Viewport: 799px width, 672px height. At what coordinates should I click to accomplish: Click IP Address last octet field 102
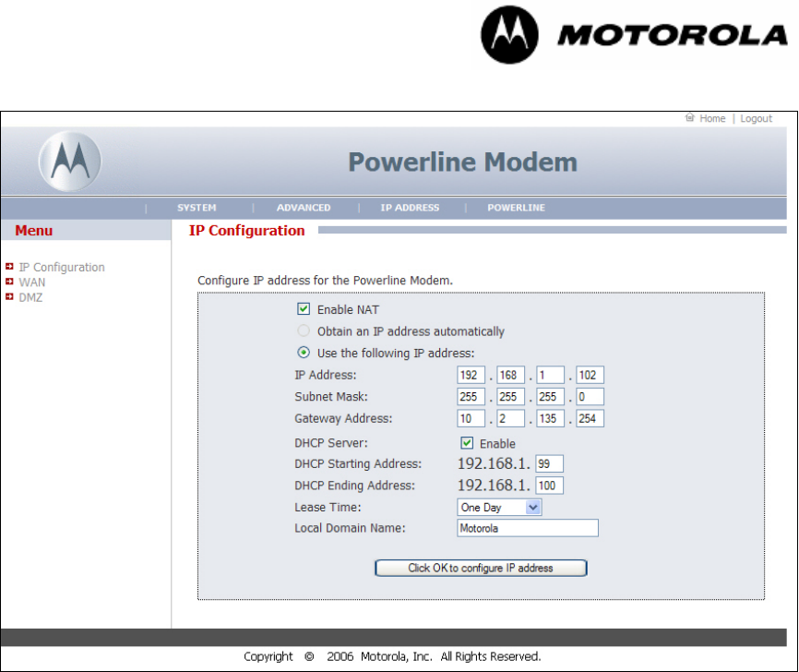coord(590,375)
